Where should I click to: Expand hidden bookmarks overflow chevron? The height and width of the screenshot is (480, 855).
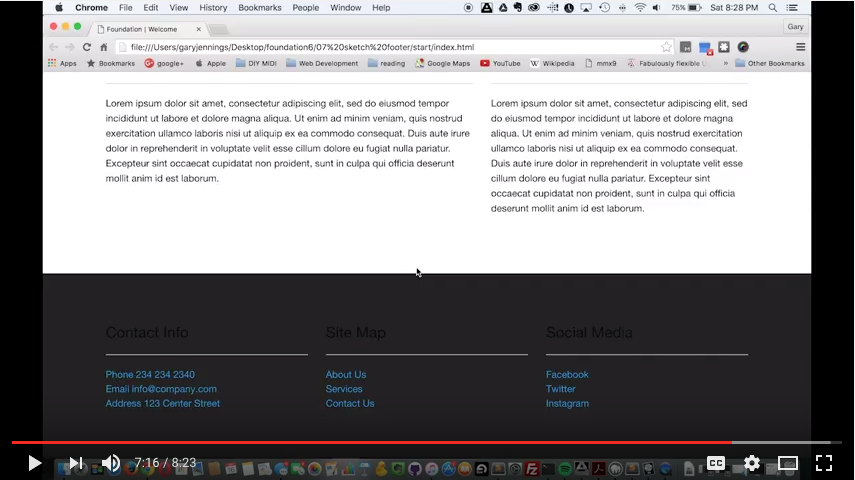tap(725, 63)
